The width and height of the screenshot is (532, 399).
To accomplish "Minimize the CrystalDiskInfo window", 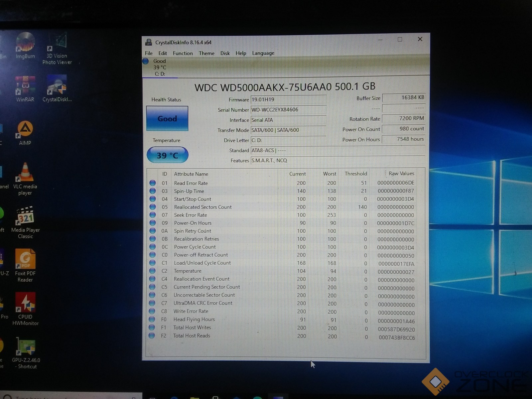I will coord(380,40).
